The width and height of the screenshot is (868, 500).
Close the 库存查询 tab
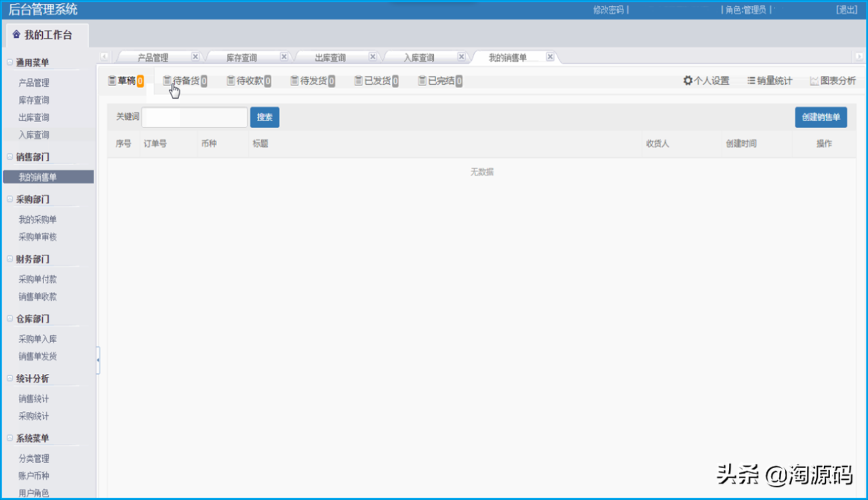point(284,57)
